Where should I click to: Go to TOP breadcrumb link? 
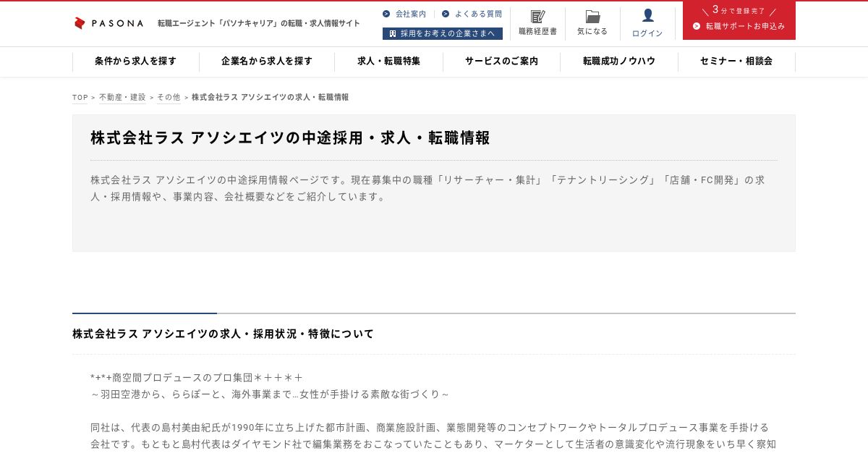80,97
